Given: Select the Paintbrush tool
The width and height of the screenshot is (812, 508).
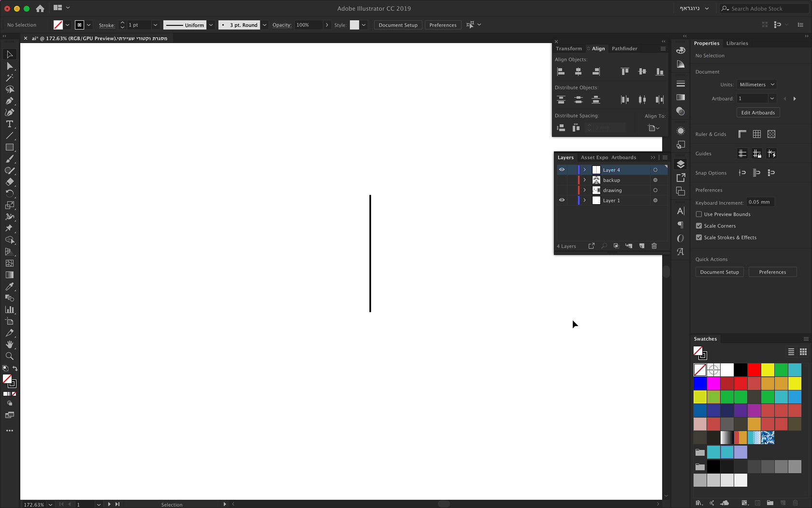Looking at the screenshot, I should point(10,159).
